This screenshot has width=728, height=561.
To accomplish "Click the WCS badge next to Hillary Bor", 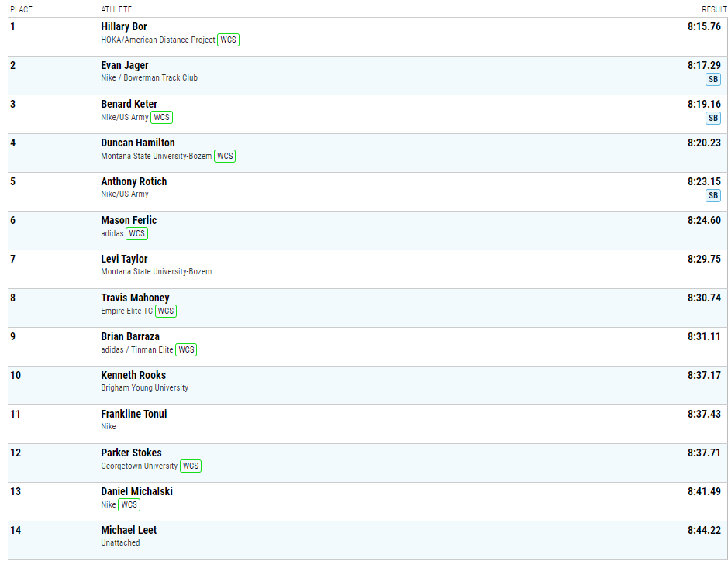I will pos(228,40).
